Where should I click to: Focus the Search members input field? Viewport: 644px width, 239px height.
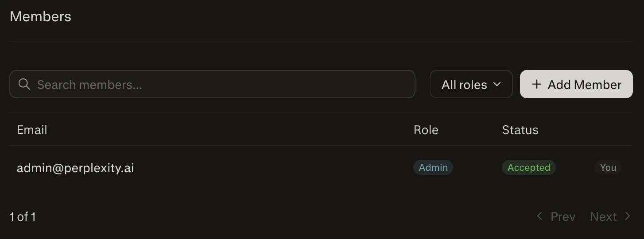[212, 84]
